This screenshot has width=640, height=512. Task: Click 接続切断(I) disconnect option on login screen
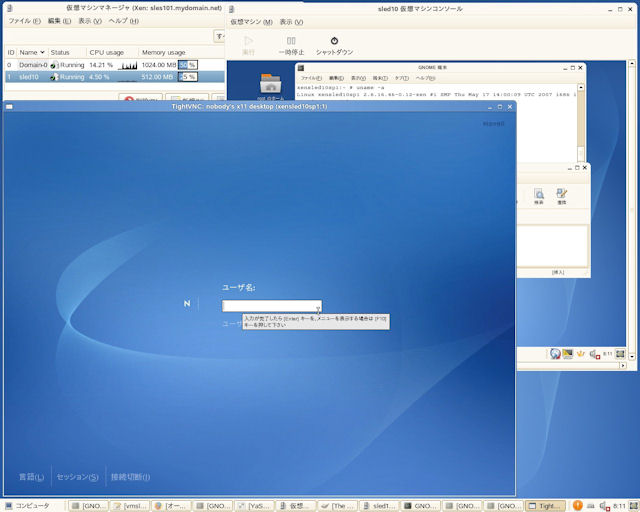pyautogui.click(x=130, y=477)
